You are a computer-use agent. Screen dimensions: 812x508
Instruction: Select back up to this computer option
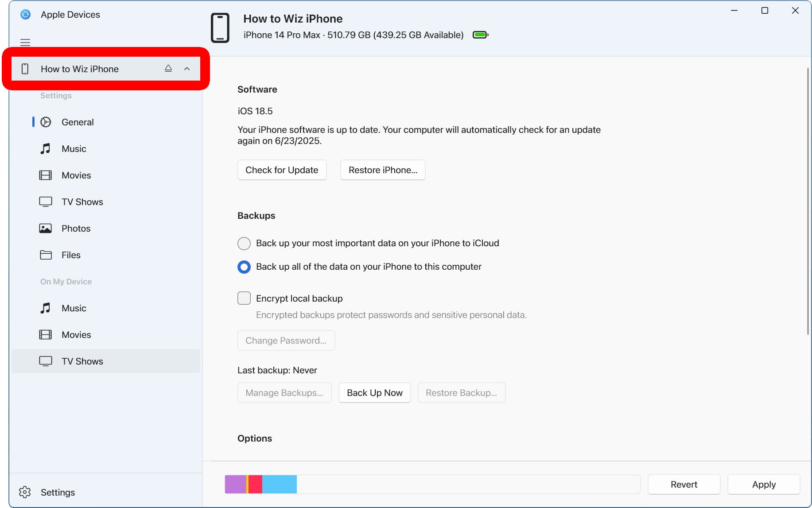[244, 267]
